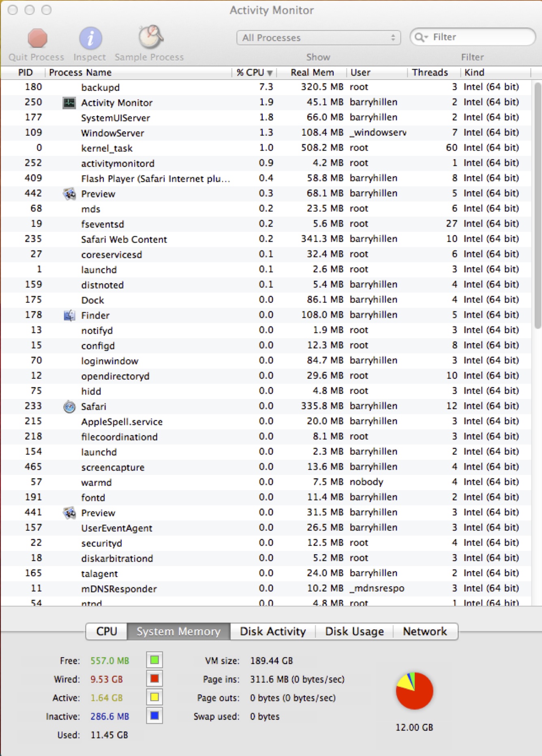
Task: Click the Activity Monitor process icon
Action: (69, 103)
